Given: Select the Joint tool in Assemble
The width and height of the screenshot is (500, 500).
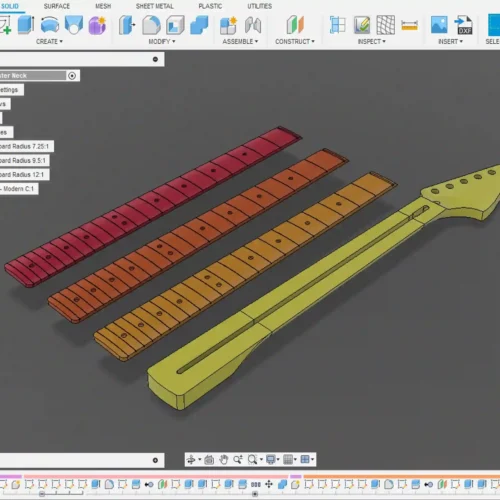Looking at the screenshot, I should tap(253, 25).
